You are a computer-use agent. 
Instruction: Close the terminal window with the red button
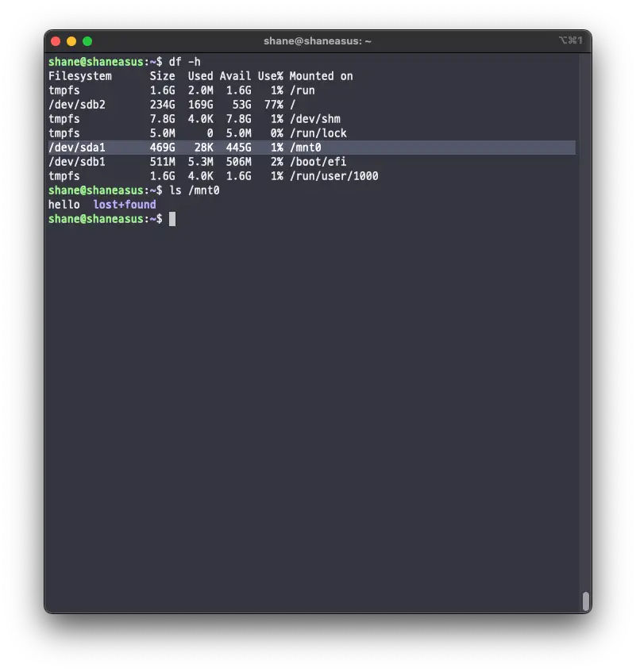[x=56, y=41]
